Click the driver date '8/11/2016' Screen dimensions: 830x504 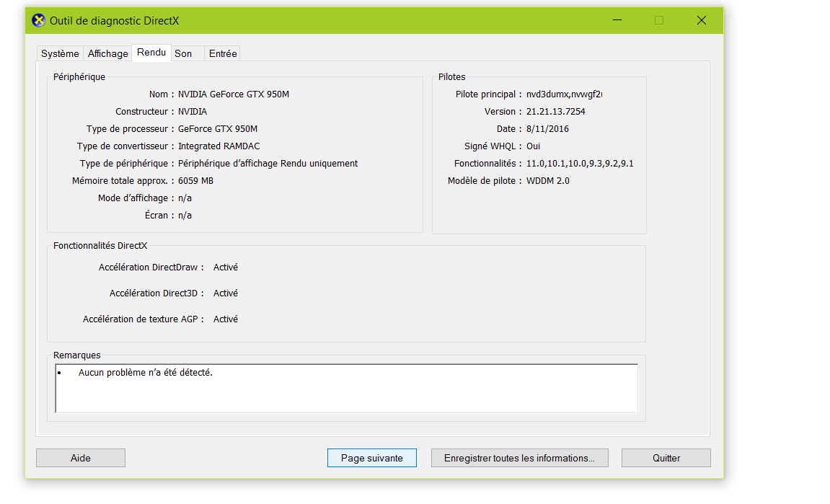pos(547,129)
